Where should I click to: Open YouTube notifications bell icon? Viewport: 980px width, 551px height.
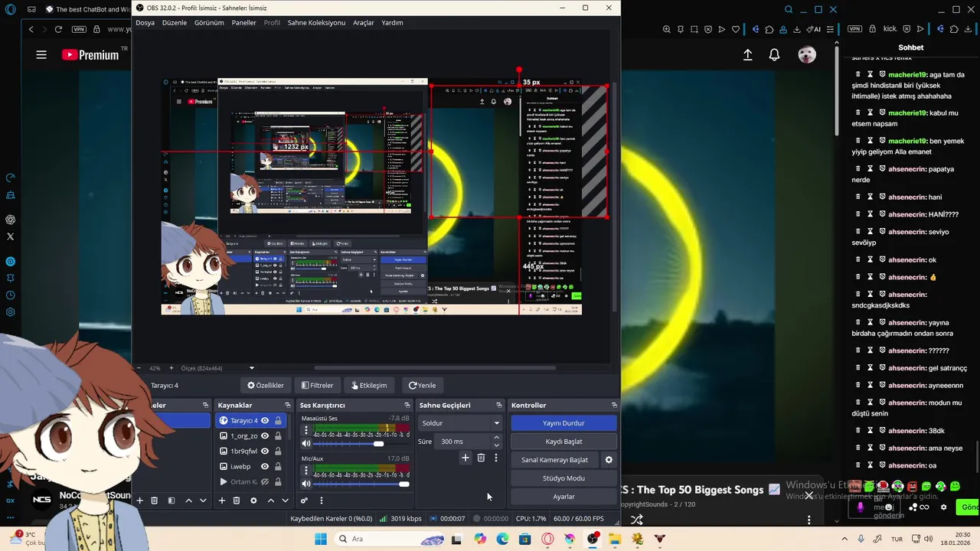click(774, 55)
